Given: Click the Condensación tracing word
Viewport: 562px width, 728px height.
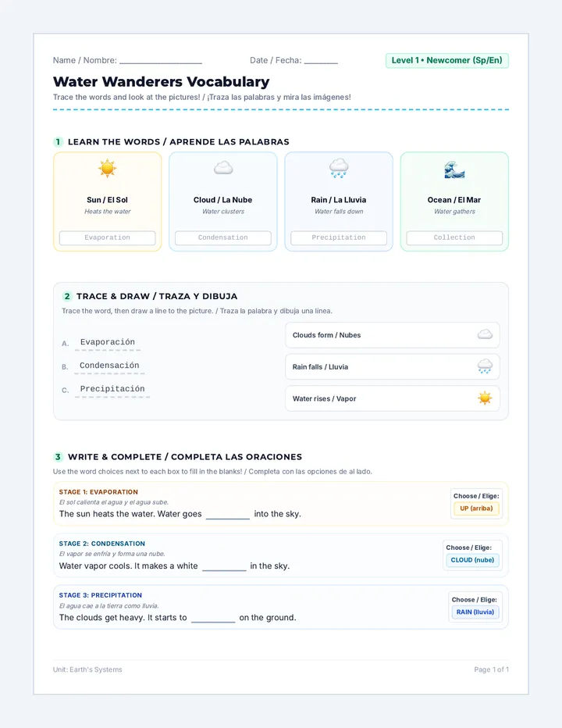Looking at the screenshot, I should [109, 366].
